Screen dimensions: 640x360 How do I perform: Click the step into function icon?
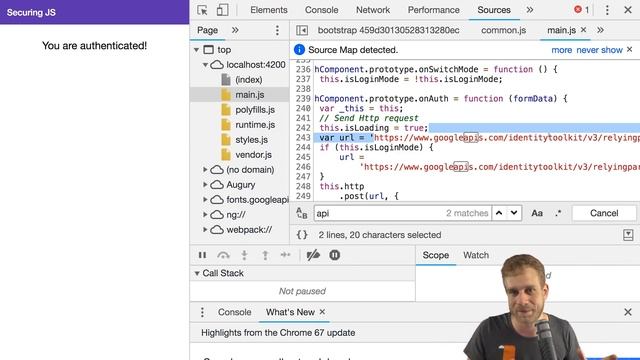click(x=244, y=255)
